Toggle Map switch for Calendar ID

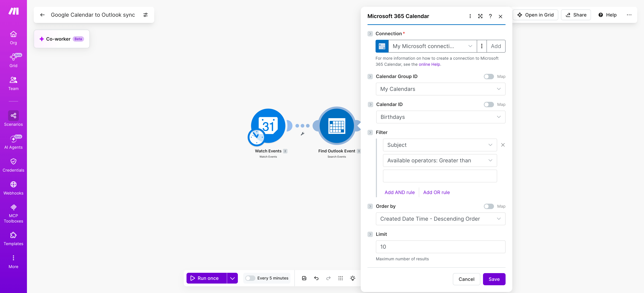pos(489,105)
